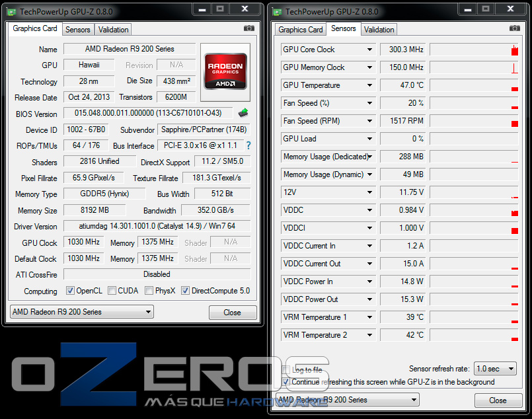Switch to Sensors tab in left window
Screen dimensions: 532x419
pyautogui.click(x=78, y=30)
